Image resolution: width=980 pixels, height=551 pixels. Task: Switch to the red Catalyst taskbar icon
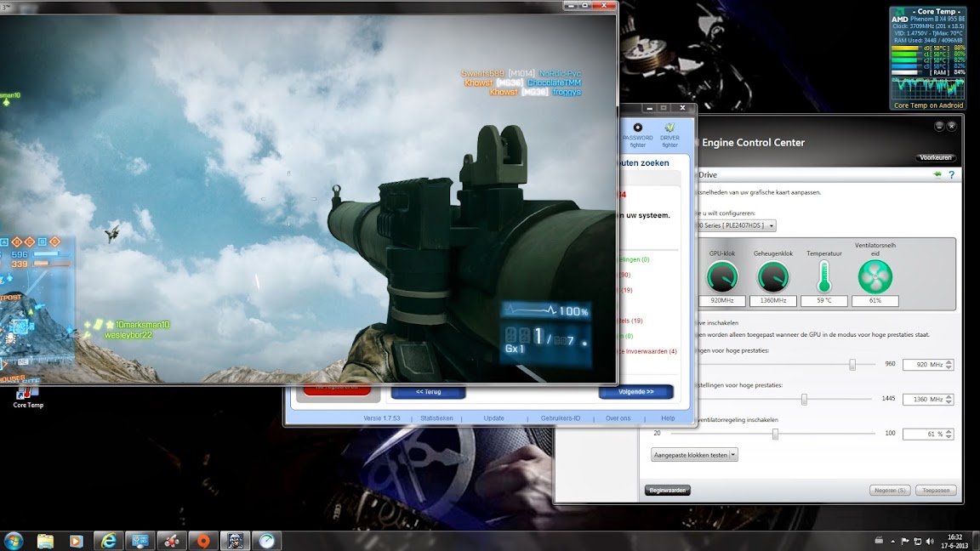(172, 541)
